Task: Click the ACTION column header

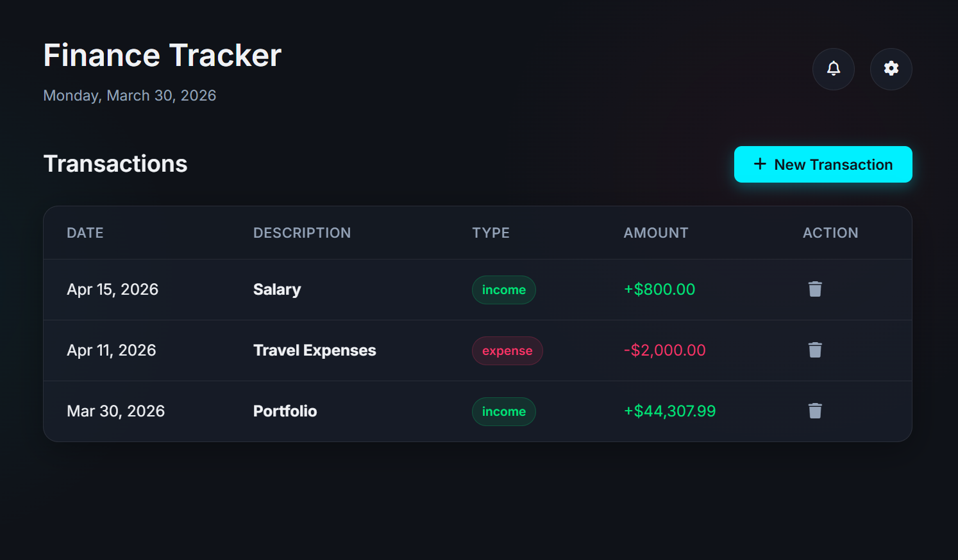Action: click(x=830, y=233)
